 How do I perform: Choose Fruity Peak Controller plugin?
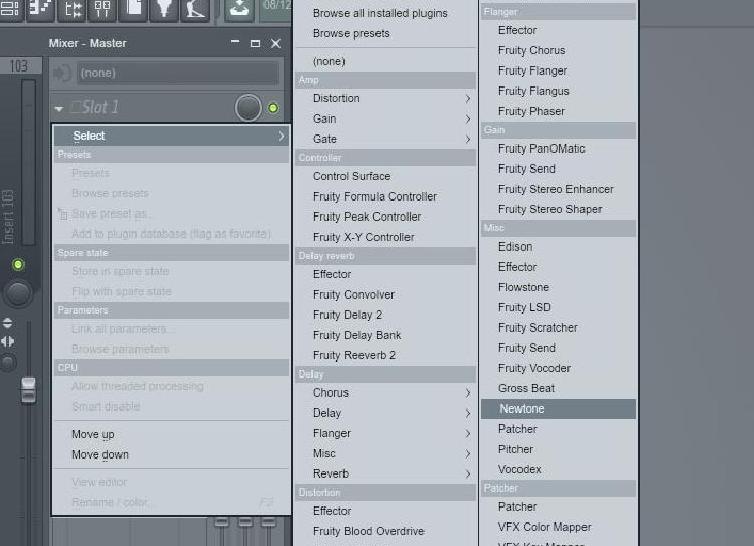[x=366, y=217]
